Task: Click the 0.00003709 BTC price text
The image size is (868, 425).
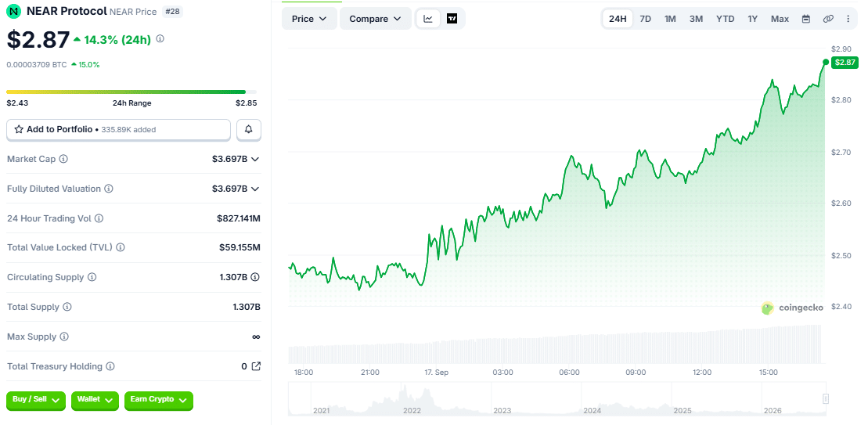Action: click(x=37, y=65)
